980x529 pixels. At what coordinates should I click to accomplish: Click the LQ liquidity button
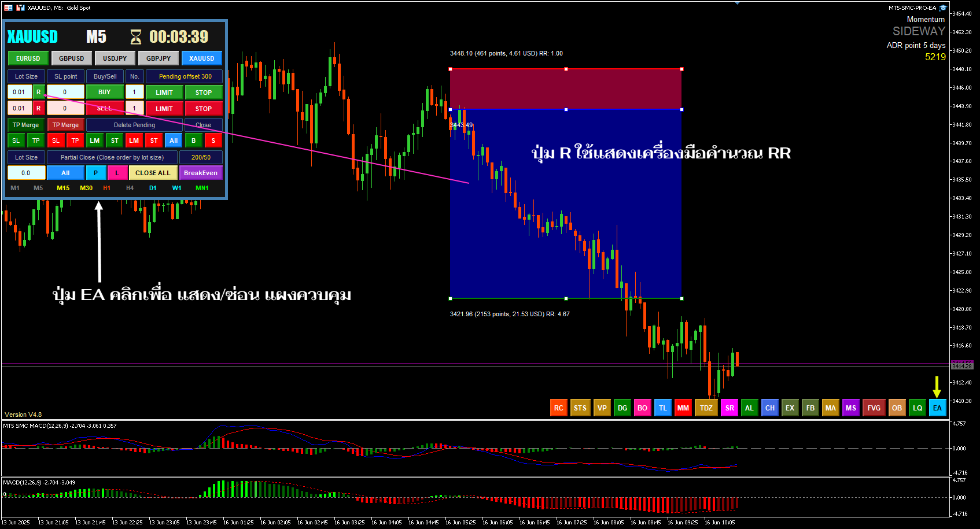point(918,408)
